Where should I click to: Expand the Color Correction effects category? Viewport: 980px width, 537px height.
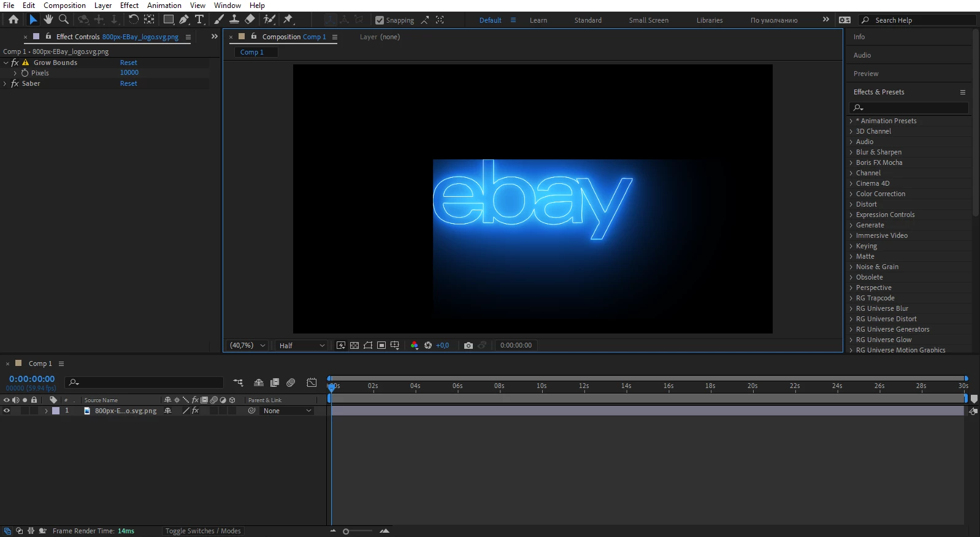coord(851,194)
